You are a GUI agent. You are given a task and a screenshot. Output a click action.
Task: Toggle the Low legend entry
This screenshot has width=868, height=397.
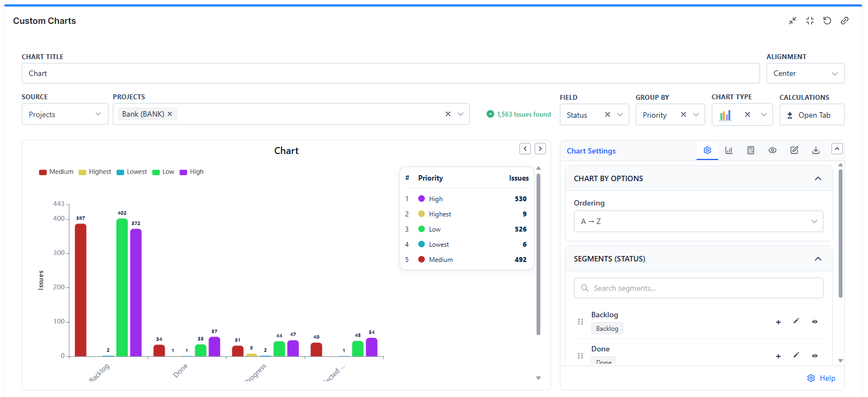point(163,172)
